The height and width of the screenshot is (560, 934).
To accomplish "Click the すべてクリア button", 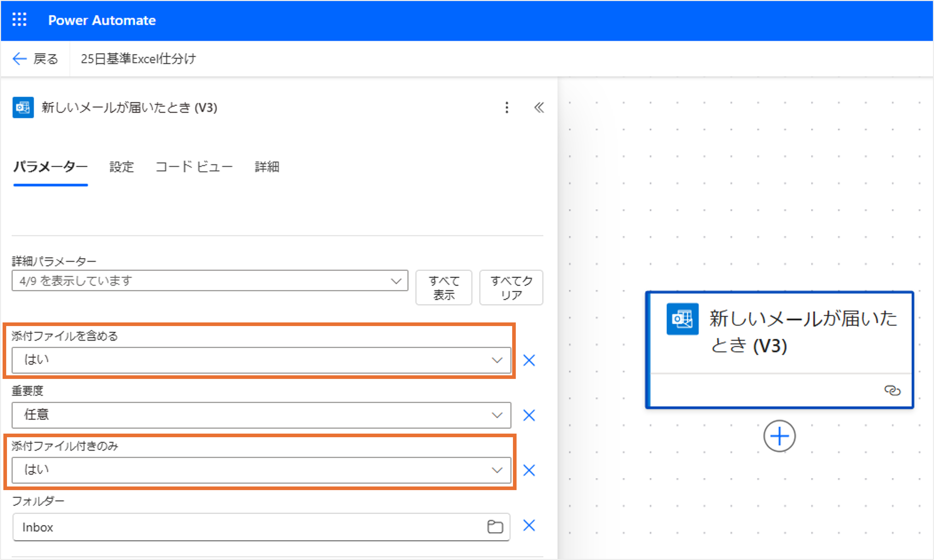I will [511, 288].
